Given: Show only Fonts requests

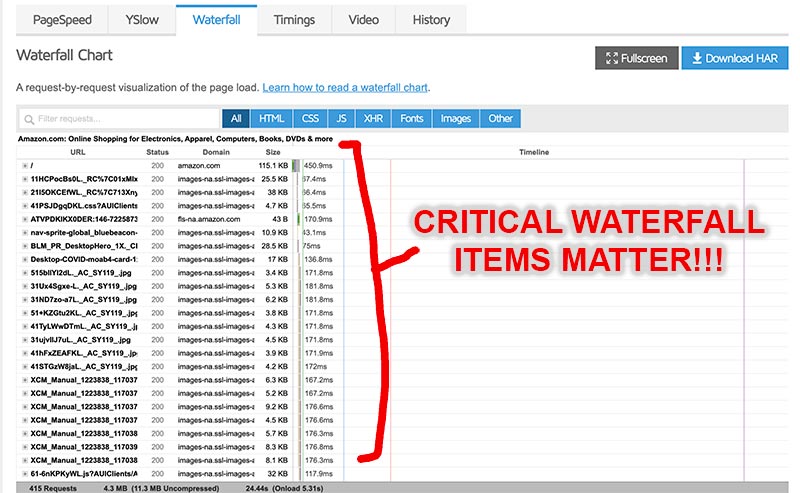Looking at the screenshot, I should pos(411,118).
